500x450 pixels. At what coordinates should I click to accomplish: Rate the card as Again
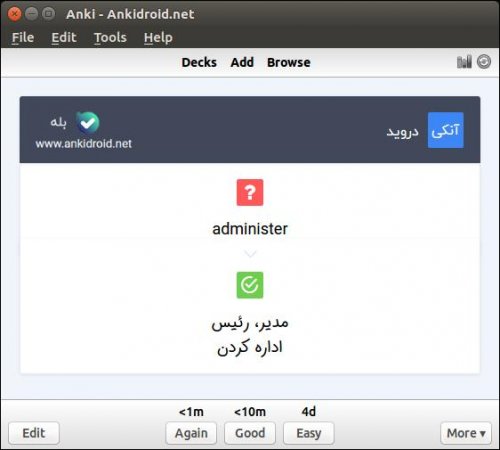coord(191,433)
